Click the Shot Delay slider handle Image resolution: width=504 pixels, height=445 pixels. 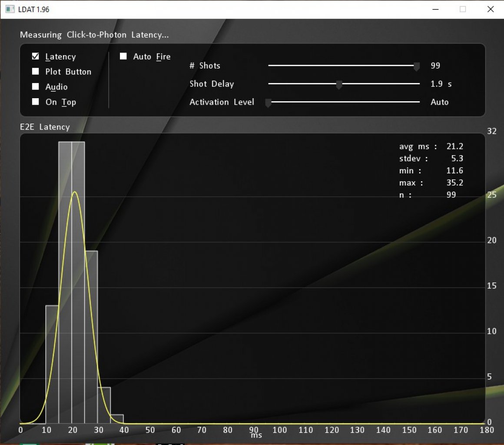coord(339,85)
